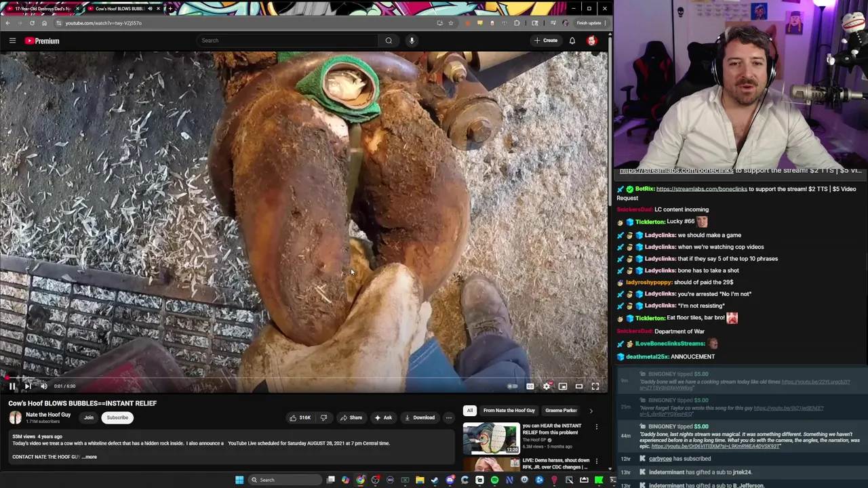The height and width of the screenshot is (488, 868).
Task: Switch to 17-Year-Old Destroys Dad's tab
Action: click(42, 9)
